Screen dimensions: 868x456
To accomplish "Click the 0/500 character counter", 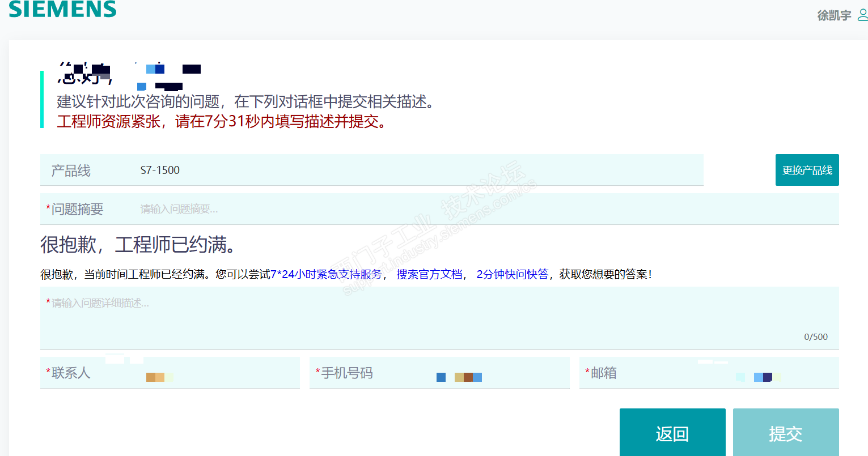I will tap(816, 337).
